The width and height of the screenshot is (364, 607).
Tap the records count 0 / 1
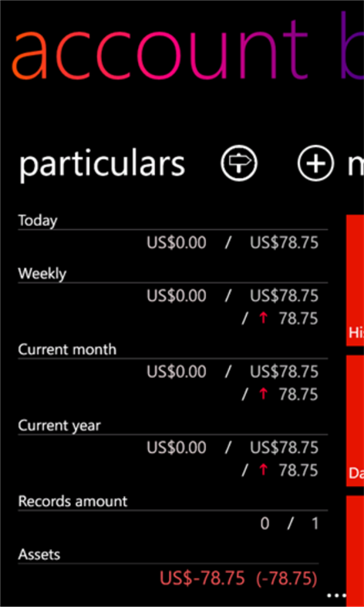289,524
